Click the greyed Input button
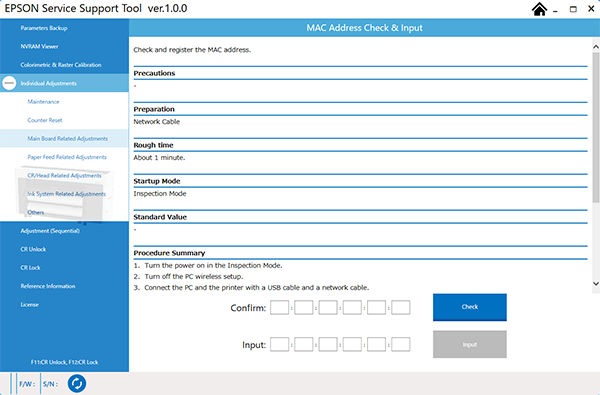This screenshot has width=600, height=395. pos(470,344)
